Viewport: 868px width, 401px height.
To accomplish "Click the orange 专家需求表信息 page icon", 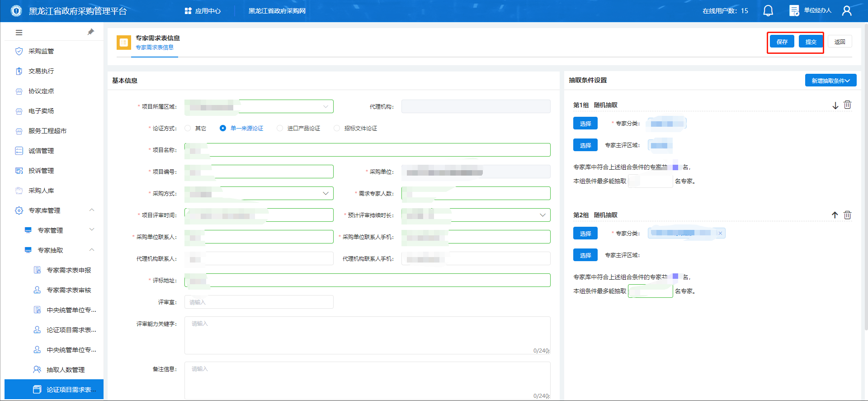I will tap(124, 43).
